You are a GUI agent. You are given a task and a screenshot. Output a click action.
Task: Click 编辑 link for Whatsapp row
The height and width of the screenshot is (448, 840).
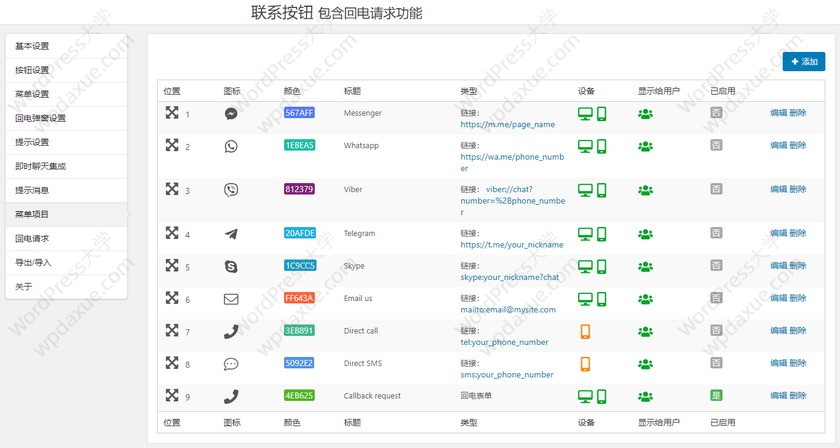point(778,146)
